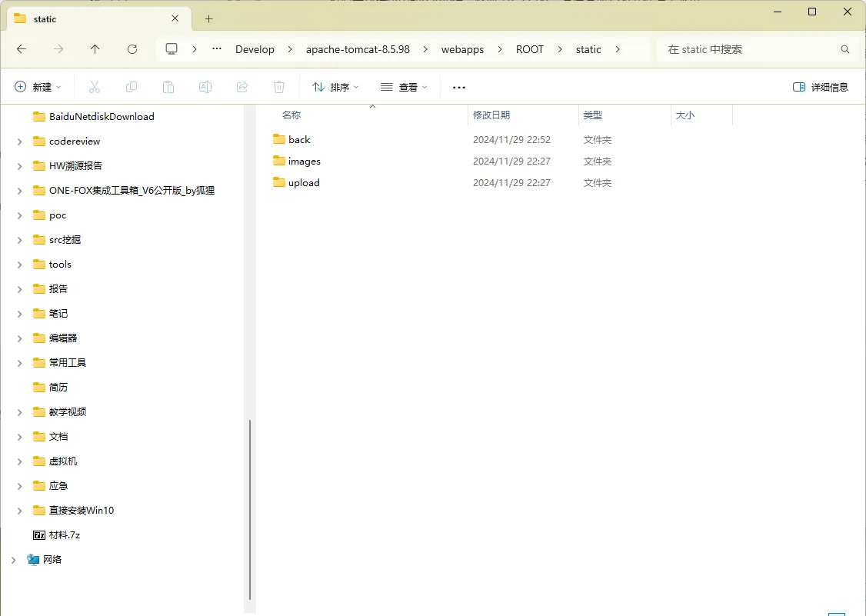The width and height of the screenshot is (866, 616).
Task: Expand the tools folder in the sidebar
Action: [18, 264]
